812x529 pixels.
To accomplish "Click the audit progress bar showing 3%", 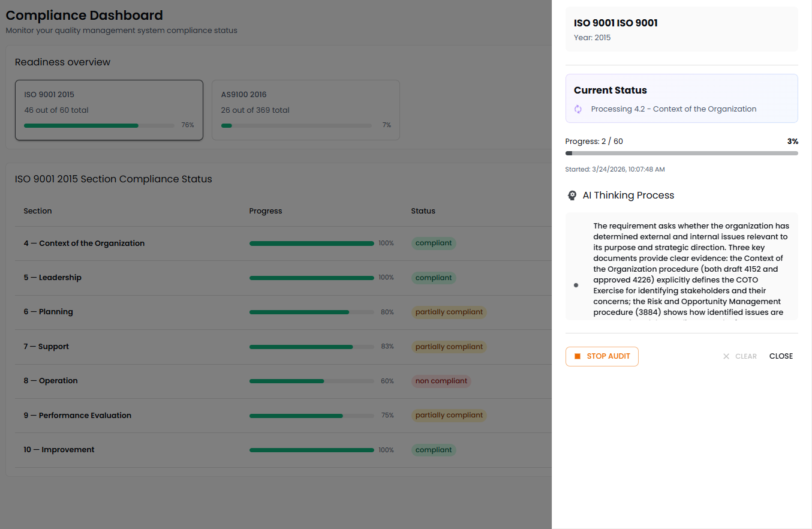I will (681, 153).
